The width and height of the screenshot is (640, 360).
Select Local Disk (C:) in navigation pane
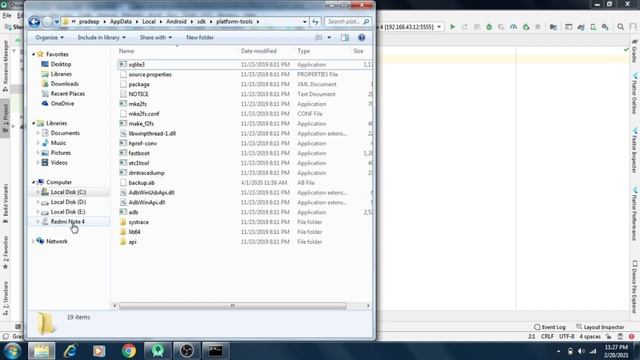[68, 192]
